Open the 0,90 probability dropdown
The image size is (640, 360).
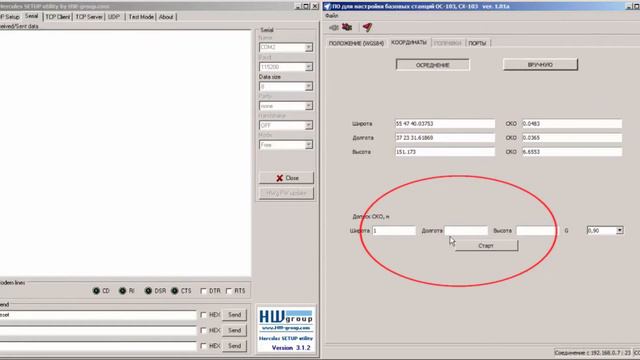click(x=620, y=230)
